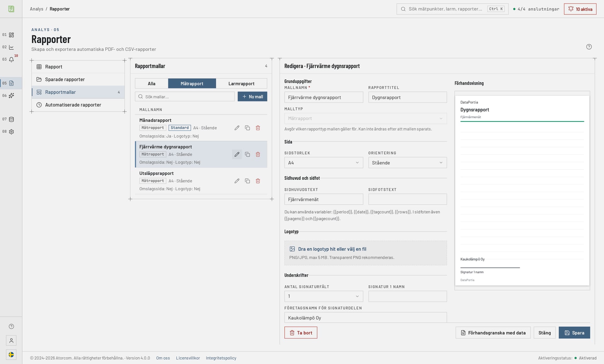Delete the Utsläppsrapport template
The height and width of the screenshot is (364, 604).
258,181
